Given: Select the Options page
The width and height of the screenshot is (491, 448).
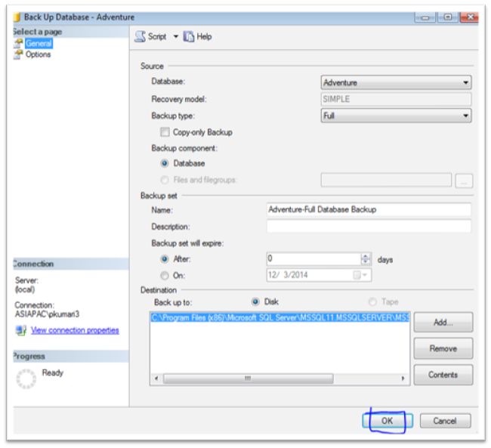Looking at the screenshot, I should click(38, 54).
